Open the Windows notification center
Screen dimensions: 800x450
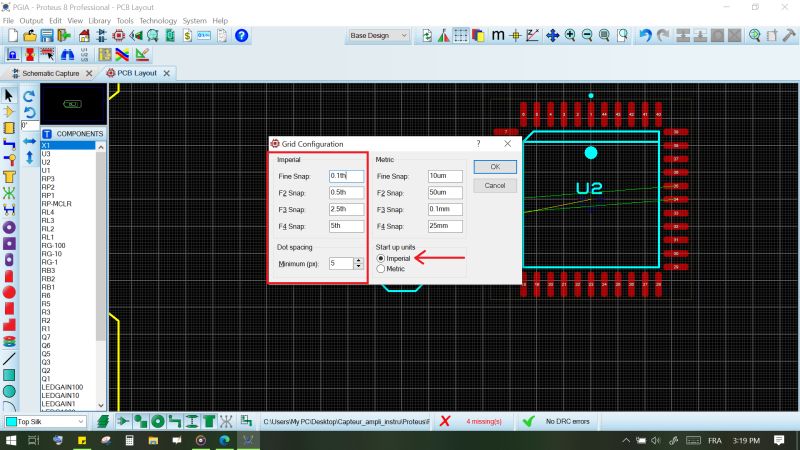[779, 440]
